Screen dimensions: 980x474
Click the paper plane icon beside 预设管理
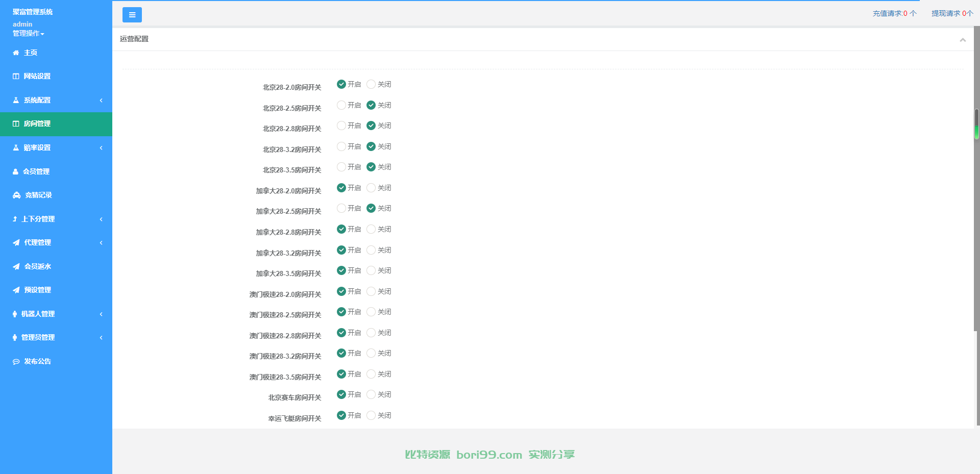click(16, 290)
